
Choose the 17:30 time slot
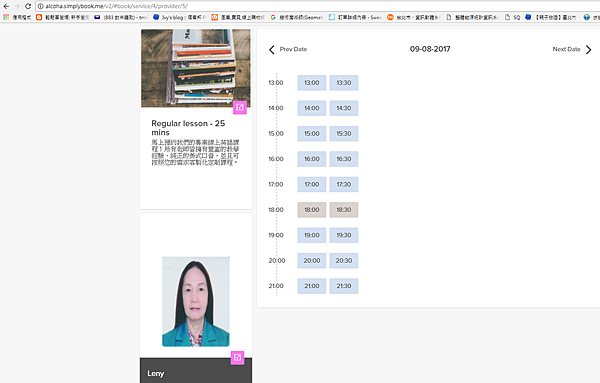[344, 184]
